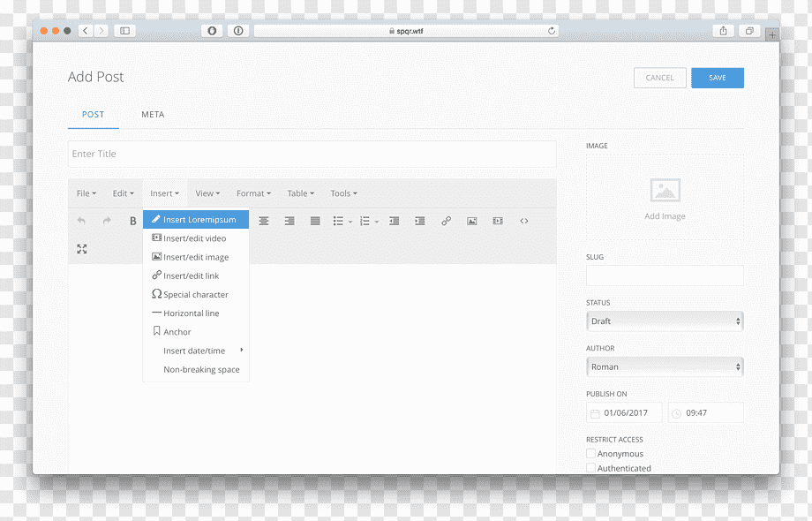
Task: Reload the spqr.wtf page
Action: (x=552, y=31)
